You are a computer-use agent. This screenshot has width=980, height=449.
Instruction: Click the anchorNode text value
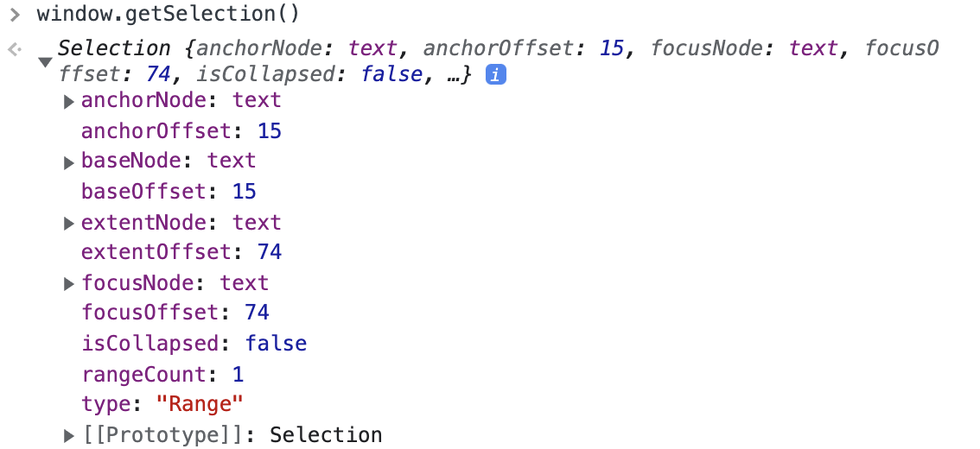(257, 100)
